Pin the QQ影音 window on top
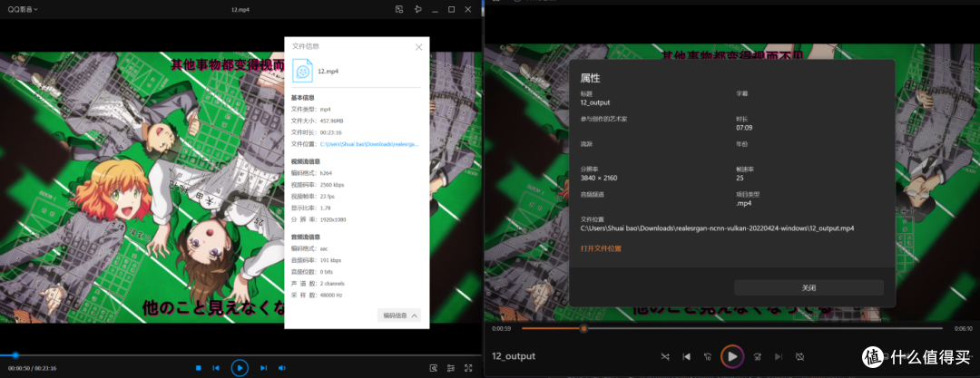This screenshot has height=378, width=980. (418, 9)
